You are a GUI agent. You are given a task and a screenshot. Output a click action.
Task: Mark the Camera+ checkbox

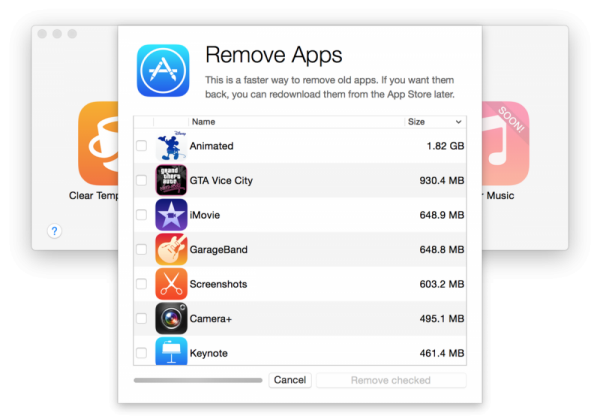(142, 318)
